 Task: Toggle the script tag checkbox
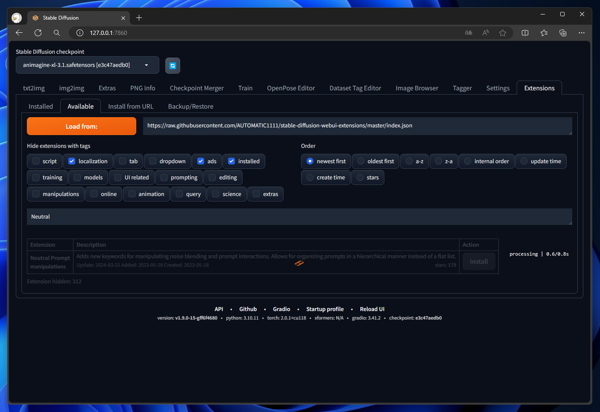(x=36, y=161)
